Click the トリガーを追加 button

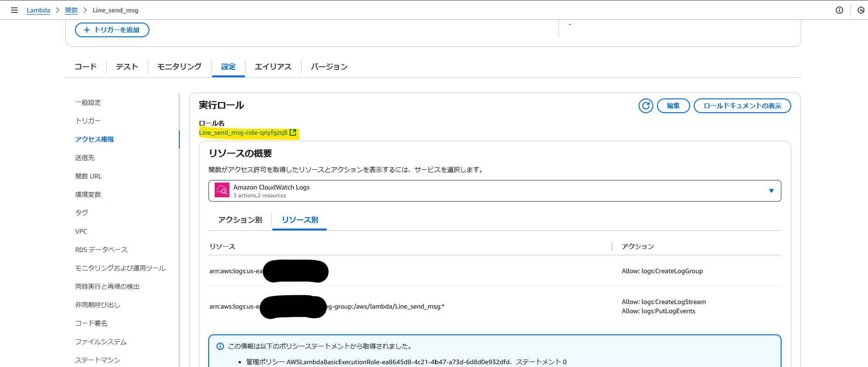(x=112, y=30)
